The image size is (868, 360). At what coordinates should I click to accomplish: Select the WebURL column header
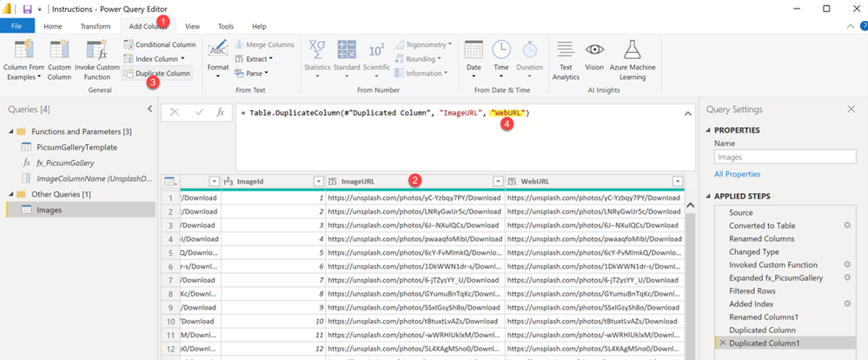(595, 181)
